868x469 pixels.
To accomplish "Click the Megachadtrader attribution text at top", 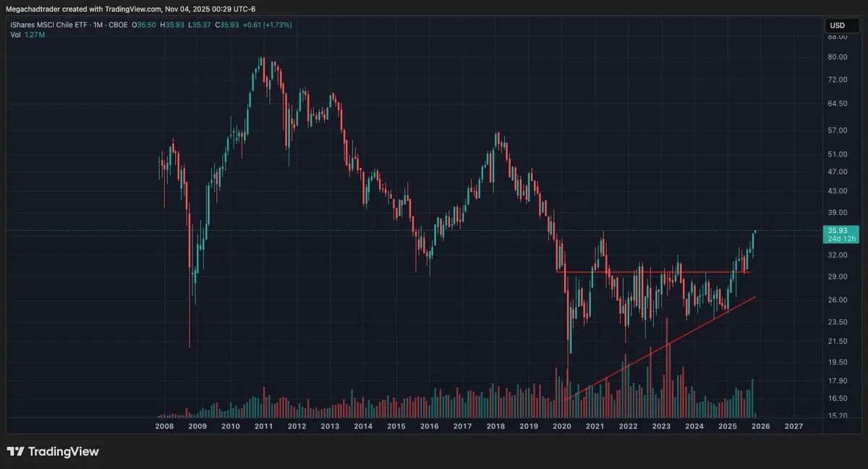I will point(130,9).
